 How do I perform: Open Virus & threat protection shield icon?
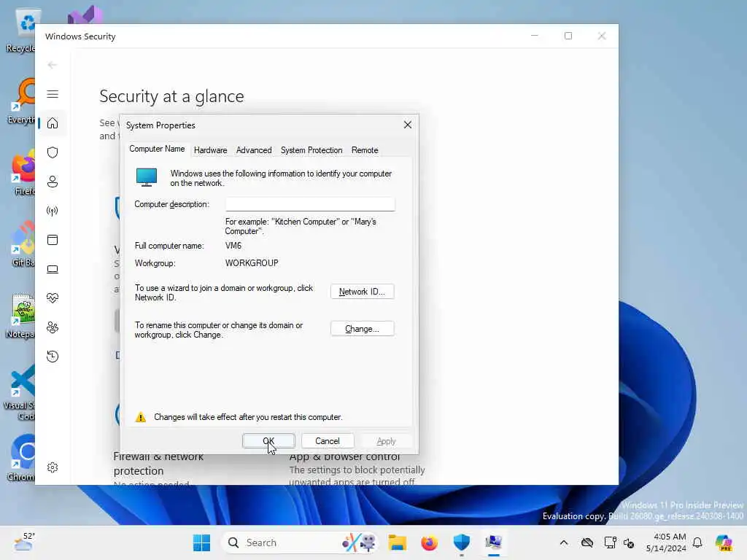pyautogui.click(x=53, y=152)
